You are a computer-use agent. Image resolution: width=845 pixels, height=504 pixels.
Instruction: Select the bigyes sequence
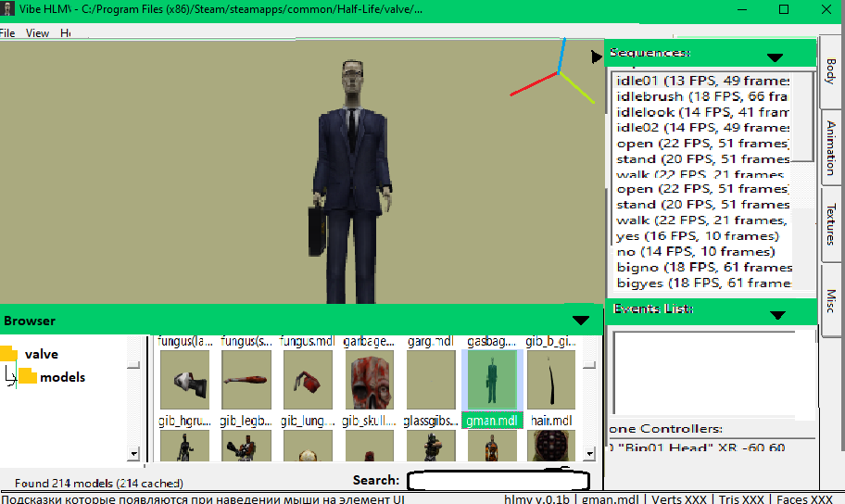click(x=702, y=283)
